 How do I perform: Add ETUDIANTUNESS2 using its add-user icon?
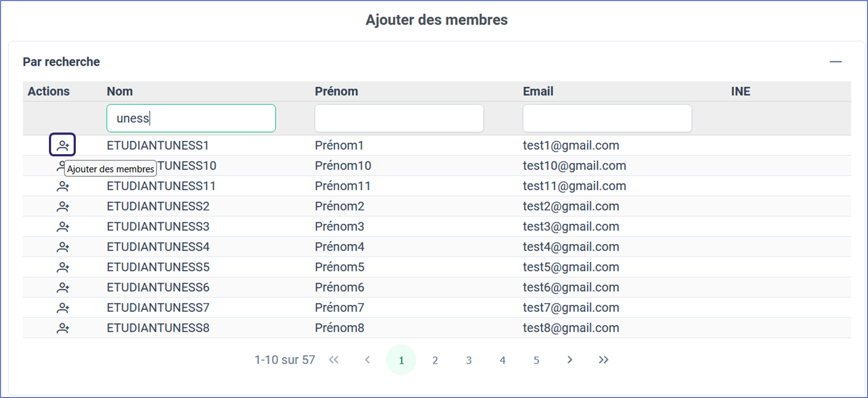point(63,207)
